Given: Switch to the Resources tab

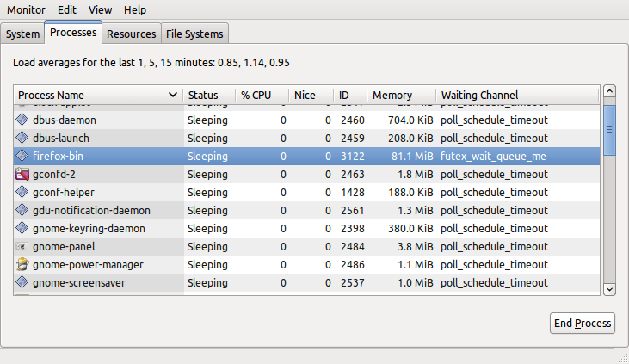Looking at the screenshot, I should click(131, 34).
